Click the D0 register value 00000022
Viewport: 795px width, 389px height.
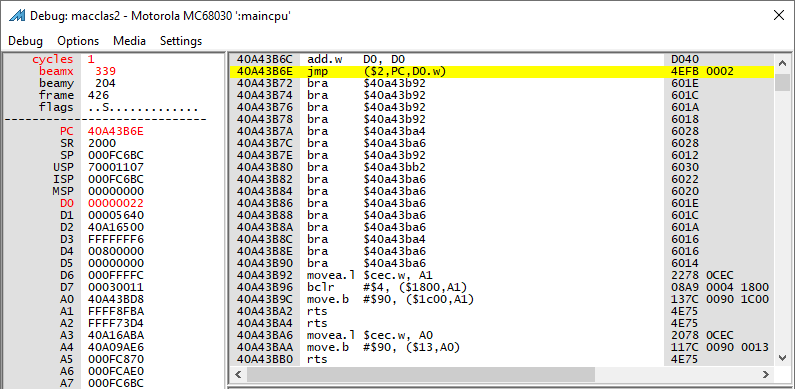(116, 203)
